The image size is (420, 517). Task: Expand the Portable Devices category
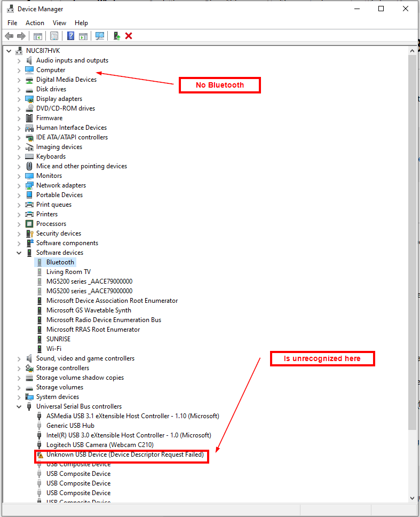[19, 195]
